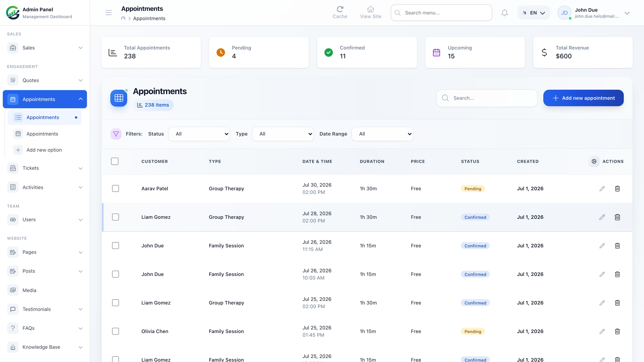Delete John Due 10:00 AM appointment

pos(617,274)
